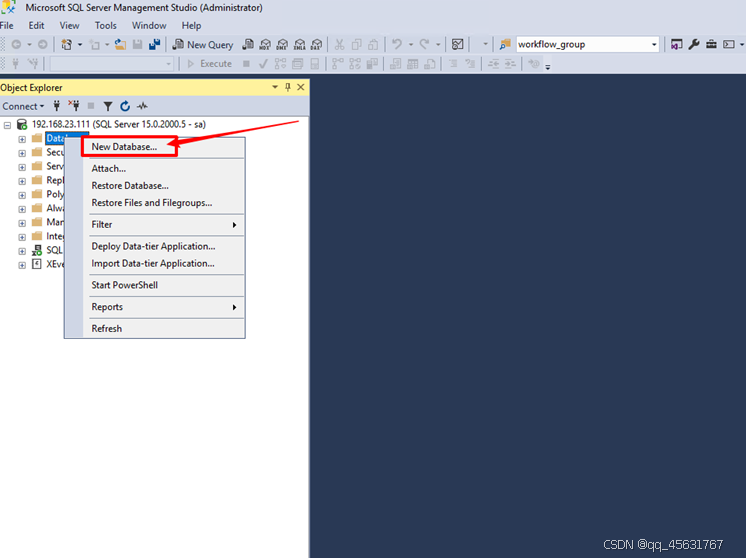Click the XEvent Profiler tree icon

tap(37, 264)
